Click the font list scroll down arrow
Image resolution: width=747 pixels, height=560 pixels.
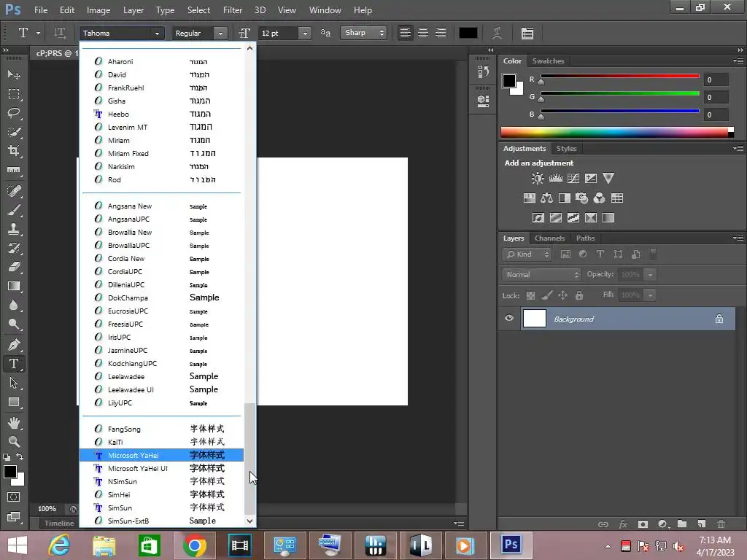[249, 521]
